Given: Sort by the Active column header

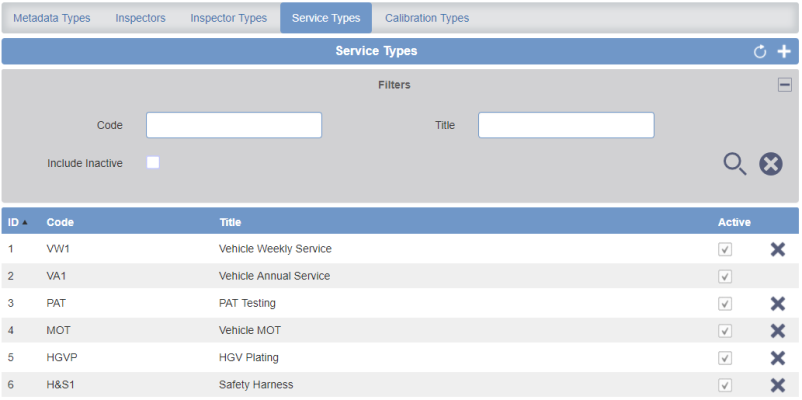Looking at the screenshot, I should (x=734, y=223).
